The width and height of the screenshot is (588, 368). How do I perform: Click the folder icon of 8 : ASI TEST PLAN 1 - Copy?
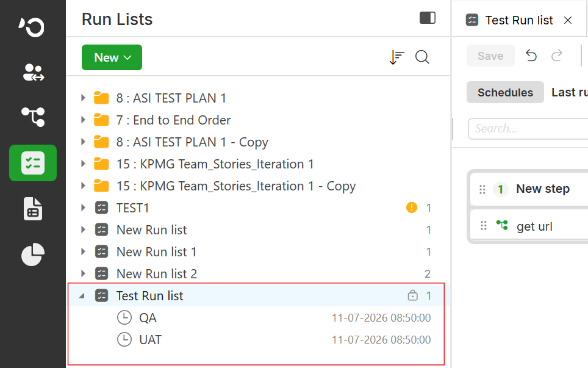pos(101,142)
